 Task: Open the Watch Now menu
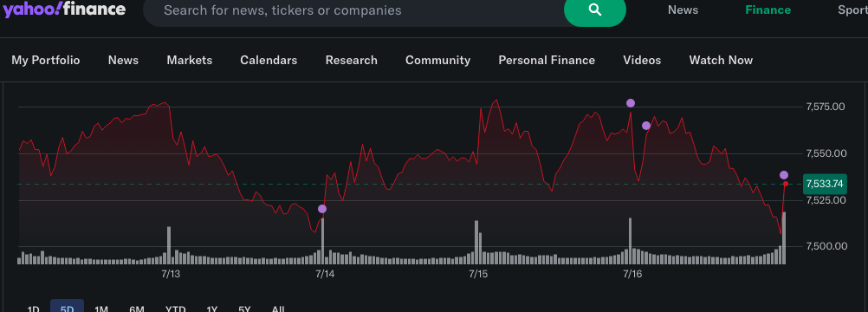click(721, 61)
